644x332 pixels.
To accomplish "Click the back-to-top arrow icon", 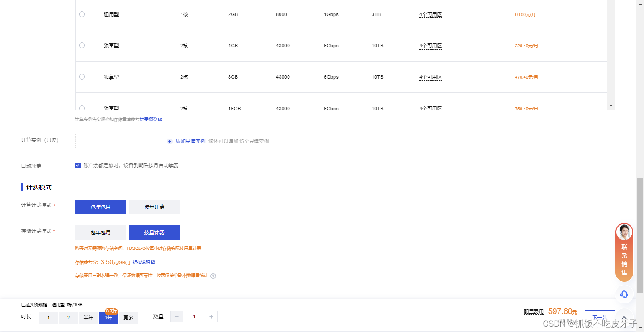I will [624, 317].
